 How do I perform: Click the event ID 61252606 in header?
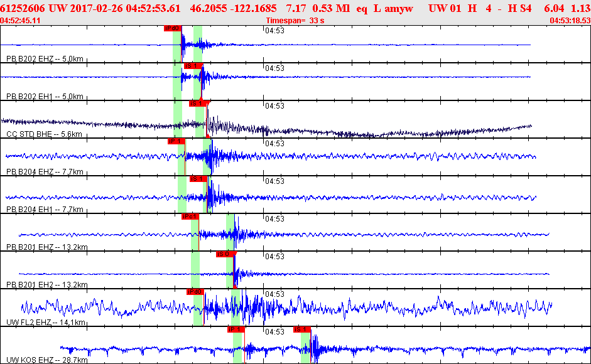tap(22, 8)
